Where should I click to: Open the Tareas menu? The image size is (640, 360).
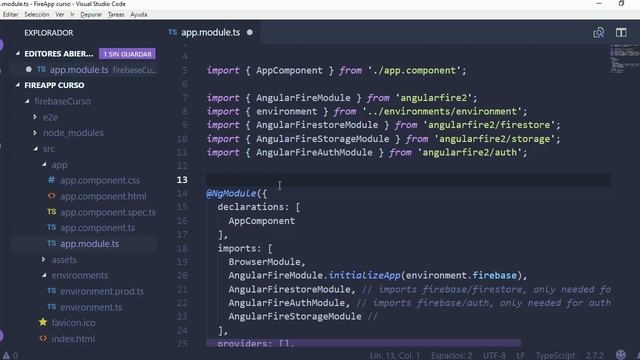116,14
